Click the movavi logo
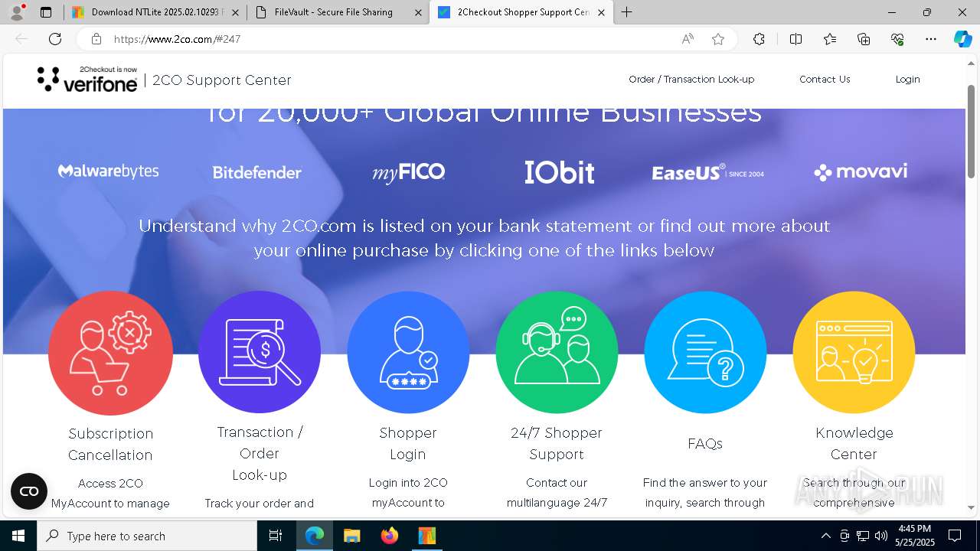Screen dimensions: 980x551 861,171
